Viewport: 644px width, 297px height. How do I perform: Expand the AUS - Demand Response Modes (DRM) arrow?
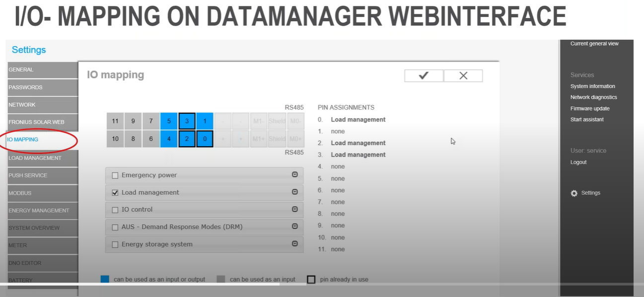294,226
